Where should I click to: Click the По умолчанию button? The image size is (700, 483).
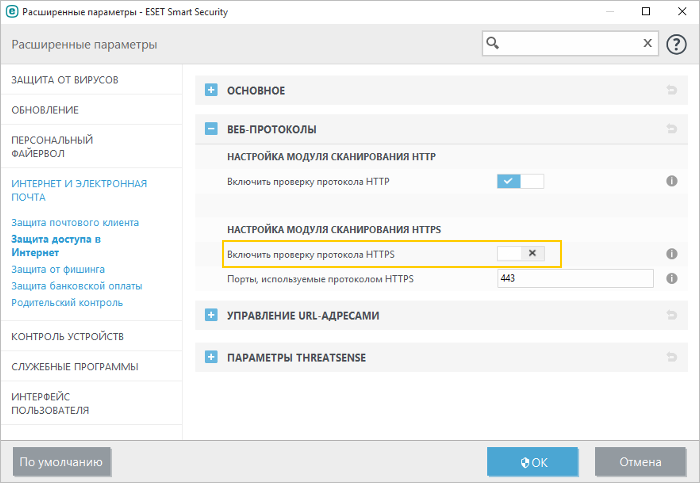[62, 462]
